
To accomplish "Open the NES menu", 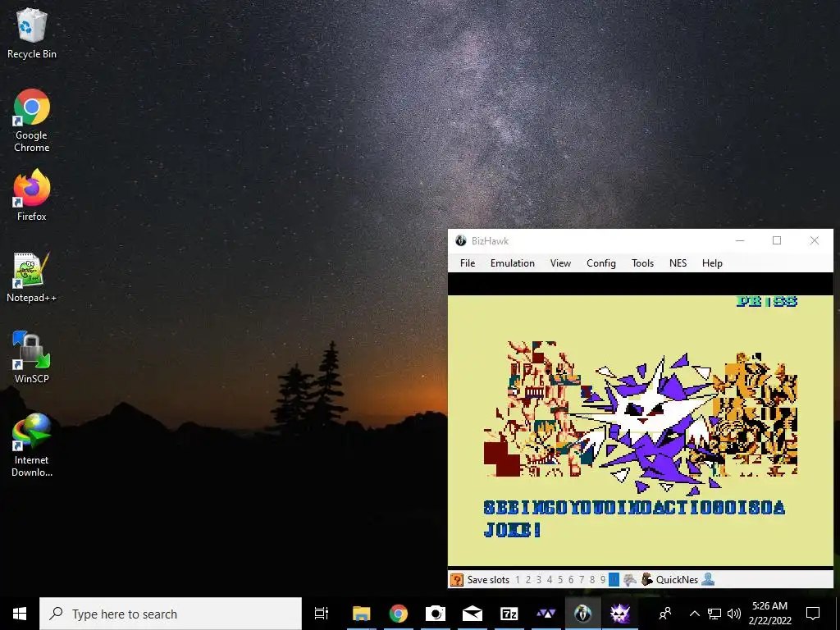I will pos(678,263).
